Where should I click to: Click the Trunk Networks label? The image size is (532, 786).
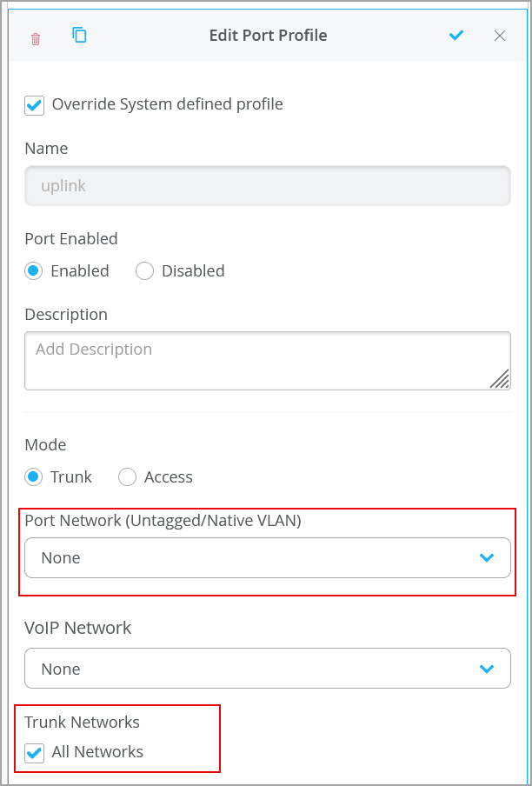point(82,722)
